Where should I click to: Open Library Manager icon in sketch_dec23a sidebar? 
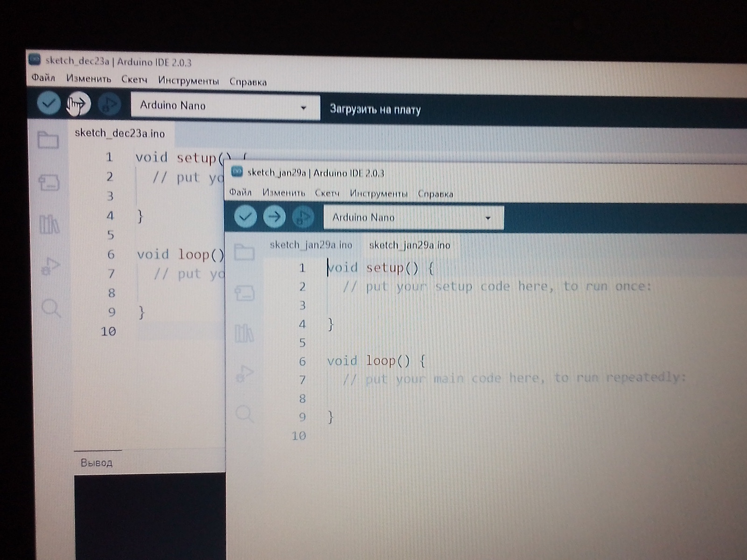[x=49, y=224]
